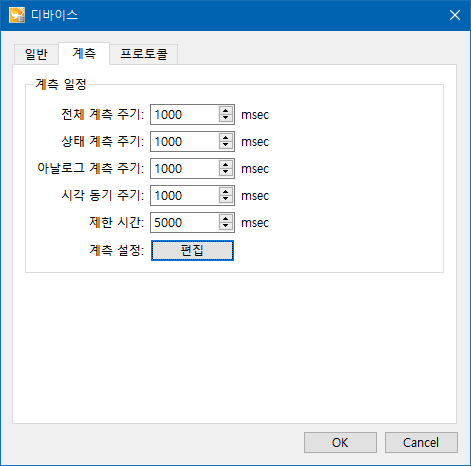
Task: Select the 계측 tab
Action: pyautogui.click(x=84, y=53)
